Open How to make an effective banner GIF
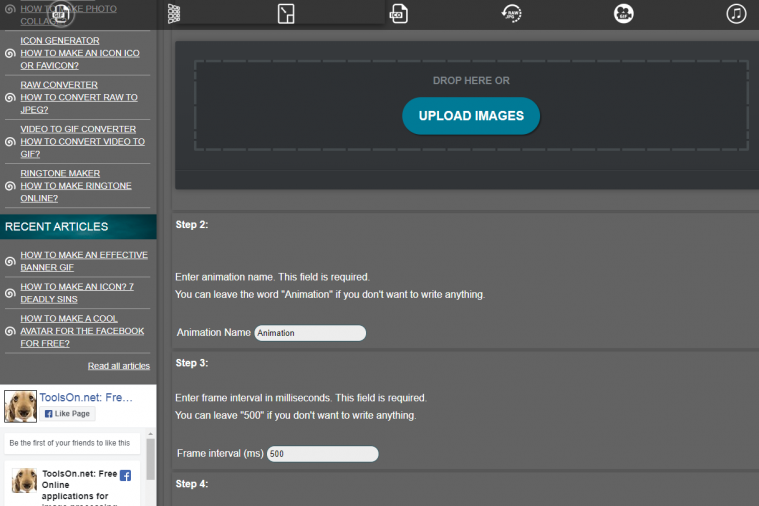Viewport: 759px width, 506px height. click(84, 261)
